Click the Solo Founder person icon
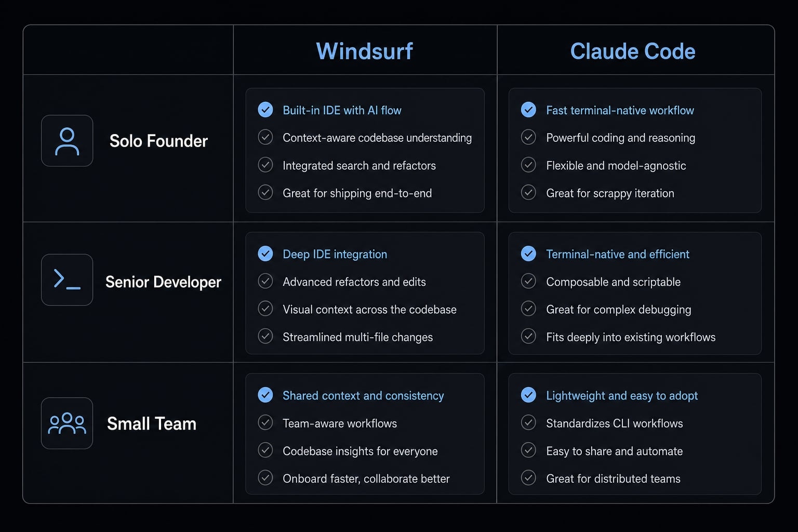 click(67, 141)
